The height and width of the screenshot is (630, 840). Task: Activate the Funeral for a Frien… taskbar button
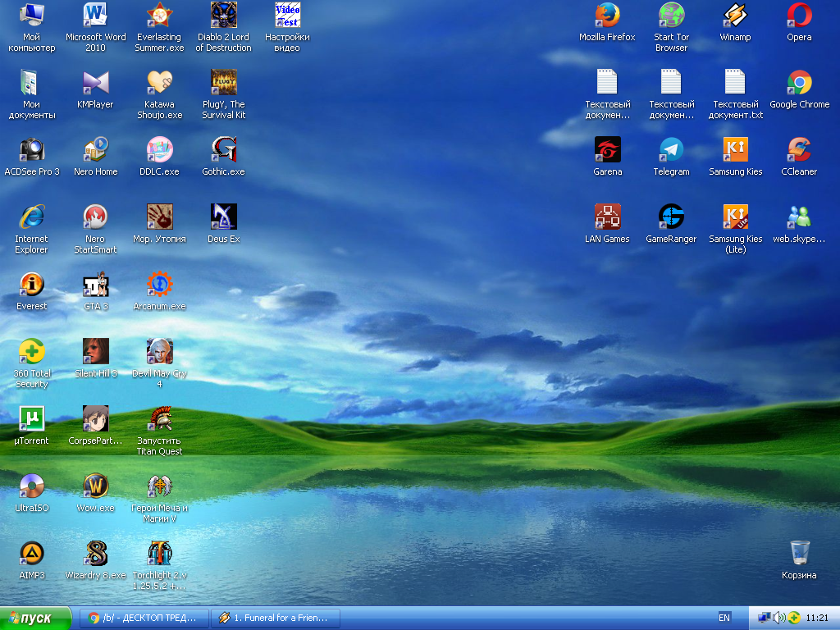tap(276, 619)
